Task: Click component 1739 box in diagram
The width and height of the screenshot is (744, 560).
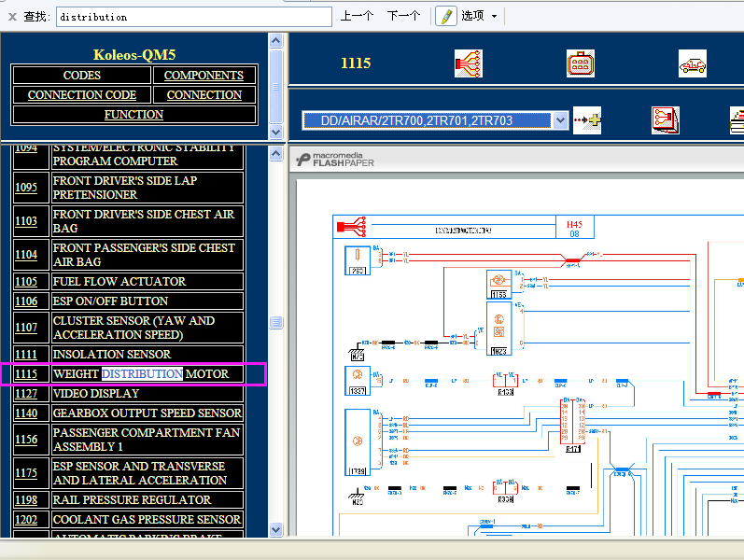Action: coord(358,442)
